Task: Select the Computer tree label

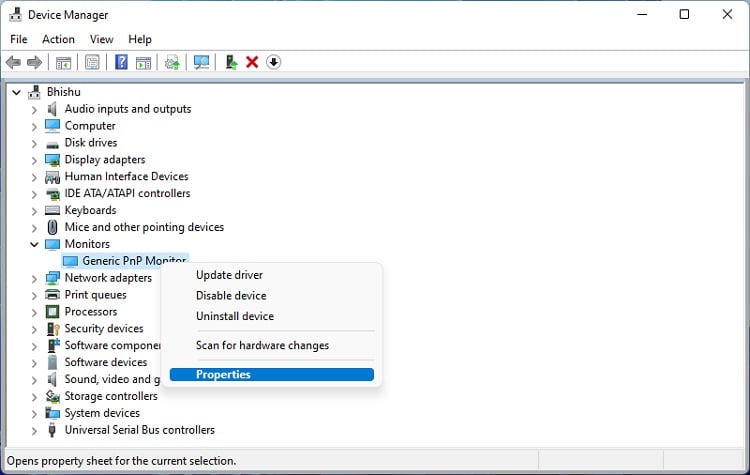Action: tap(90, 126)
